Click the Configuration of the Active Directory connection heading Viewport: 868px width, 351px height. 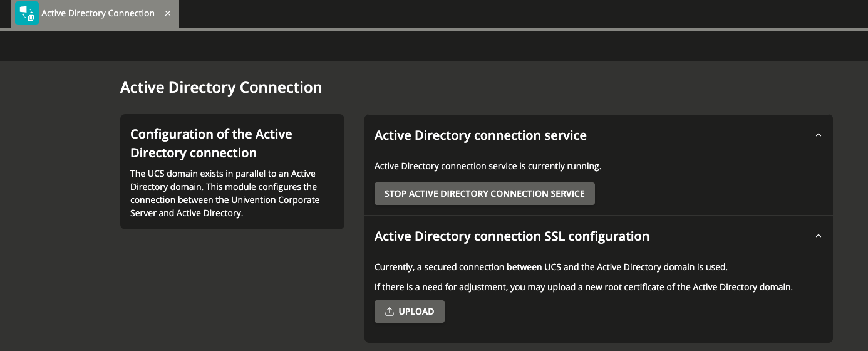click(211, 144)
